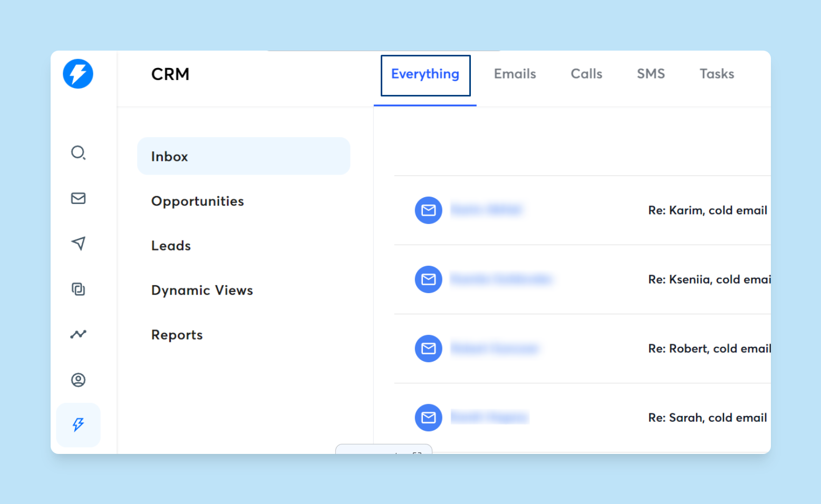Open the Opportunities section

pyautogui.click(x=197, y=201)
